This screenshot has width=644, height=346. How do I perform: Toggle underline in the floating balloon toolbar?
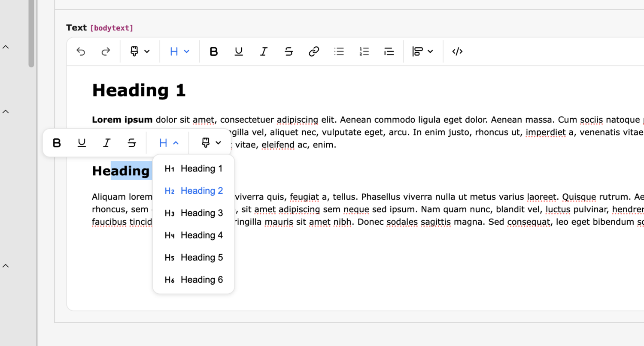pyautogui.click(x=82, y=143)
